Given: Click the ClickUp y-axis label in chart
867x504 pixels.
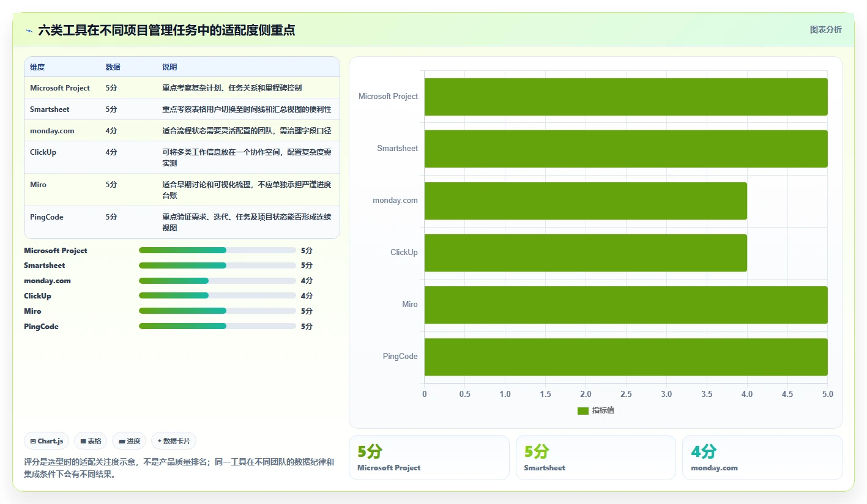Looking at the screenshot, I should pyautogui.click(x=404, y=253).
